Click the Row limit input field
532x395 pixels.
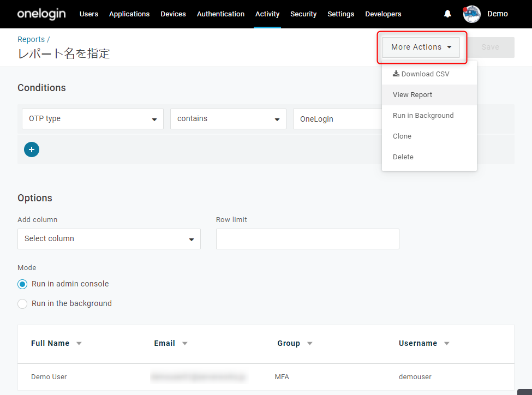[307, 239]
